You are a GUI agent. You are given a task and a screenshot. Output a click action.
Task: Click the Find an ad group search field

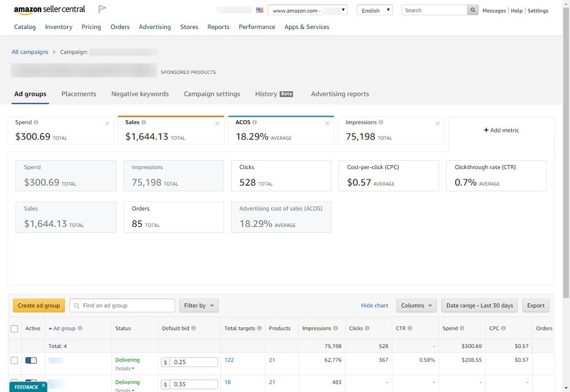122,306
